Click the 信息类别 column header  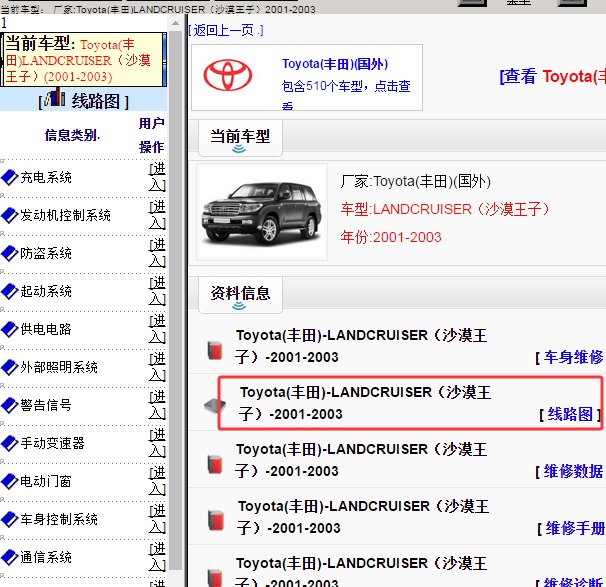(72, 135)
